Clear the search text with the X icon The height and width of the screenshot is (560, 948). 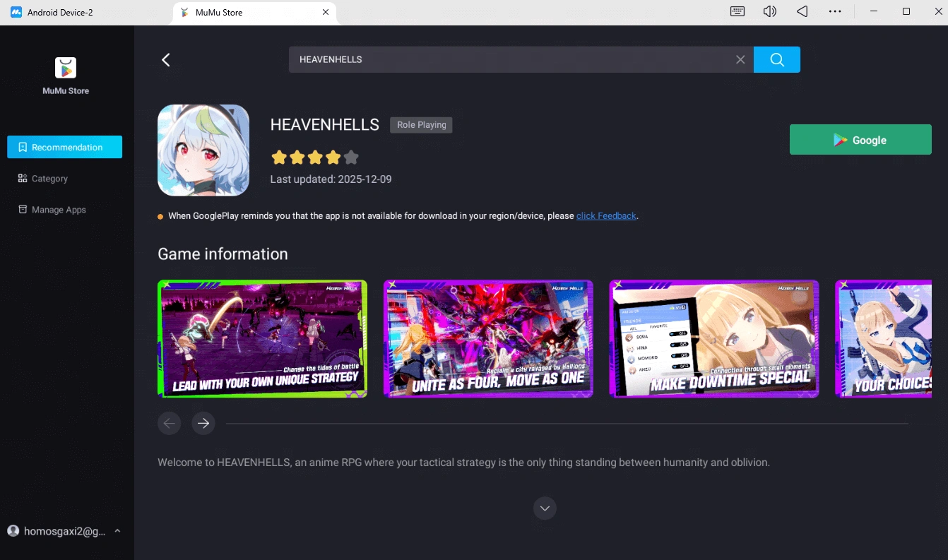pyautogui.click(x=740, y=59)
